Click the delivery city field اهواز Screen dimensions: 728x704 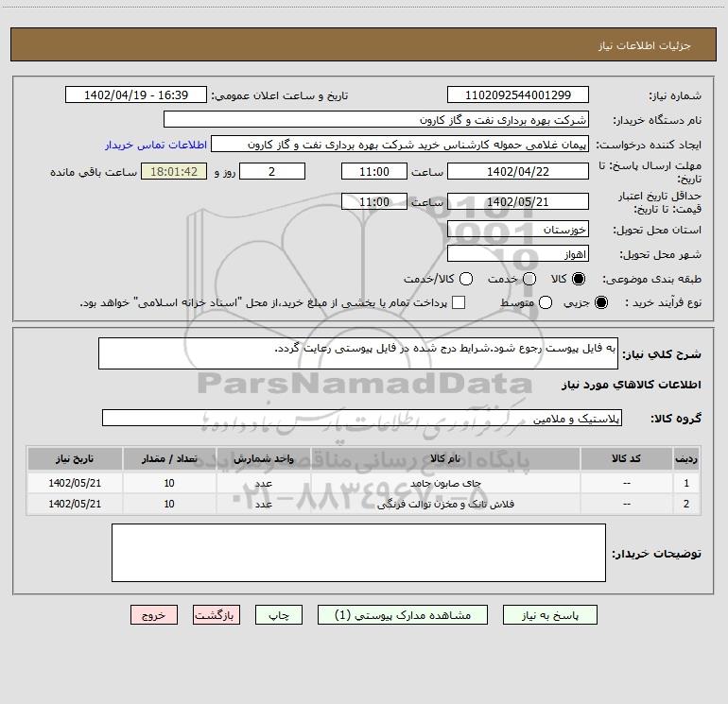click(518, 253)
